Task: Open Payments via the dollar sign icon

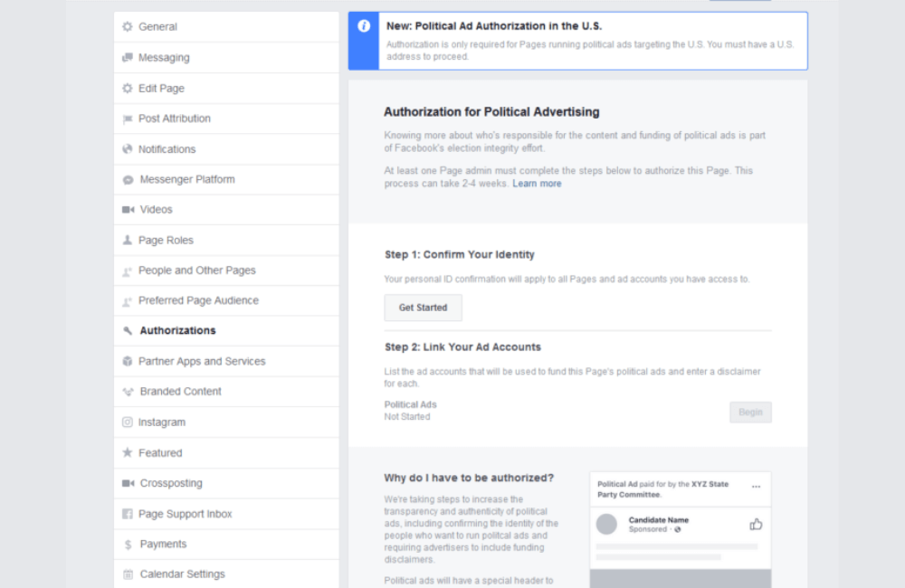Action: tap(127, 544)
